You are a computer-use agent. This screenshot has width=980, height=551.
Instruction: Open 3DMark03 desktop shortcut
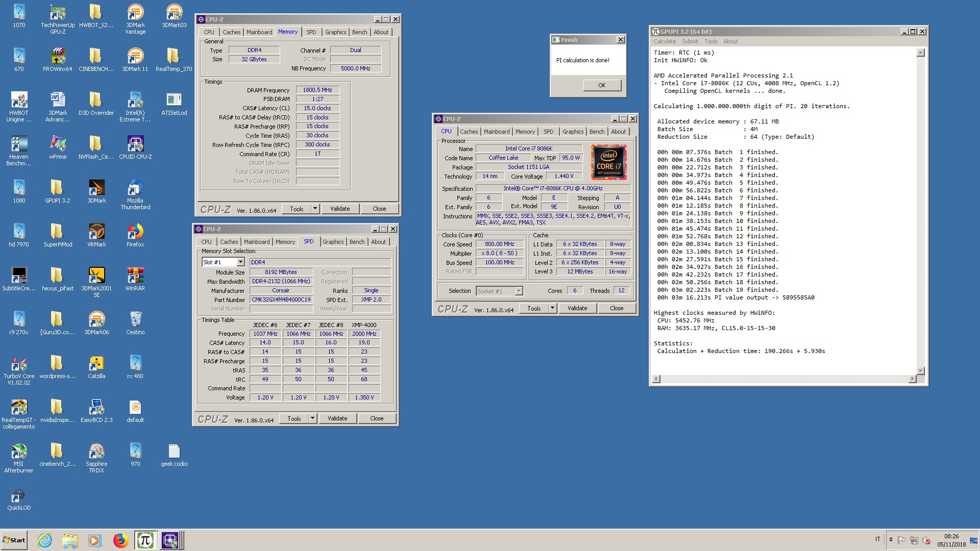pyautogui.click(x=174, y=16)
